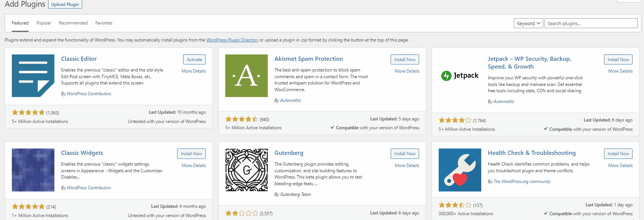Open Classic Widgets' WordPress Contributors author link
Image resolution: width=644 pixels, height=220 pixels.
tap(89, 188)
